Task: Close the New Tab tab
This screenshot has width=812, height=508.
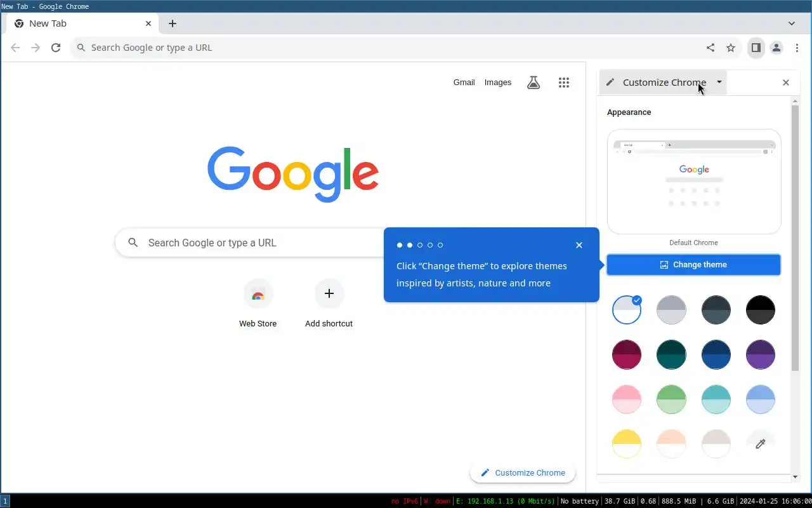Action: tap(148, 23)
